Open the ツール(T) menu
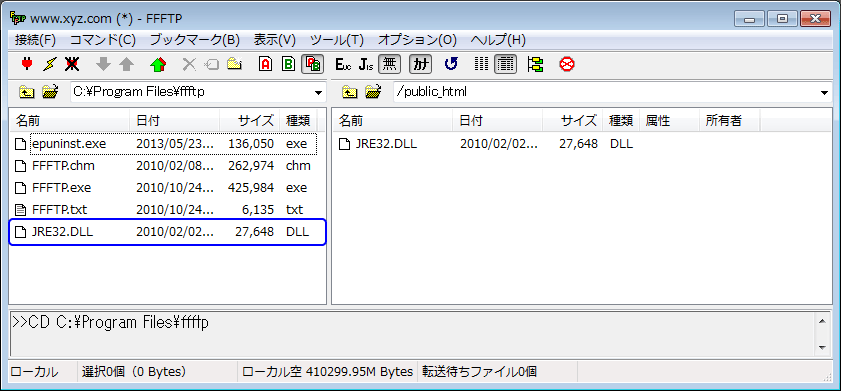The width and height of the screenshot is (841, 391). pyautogui.click(x=337, y=40)
